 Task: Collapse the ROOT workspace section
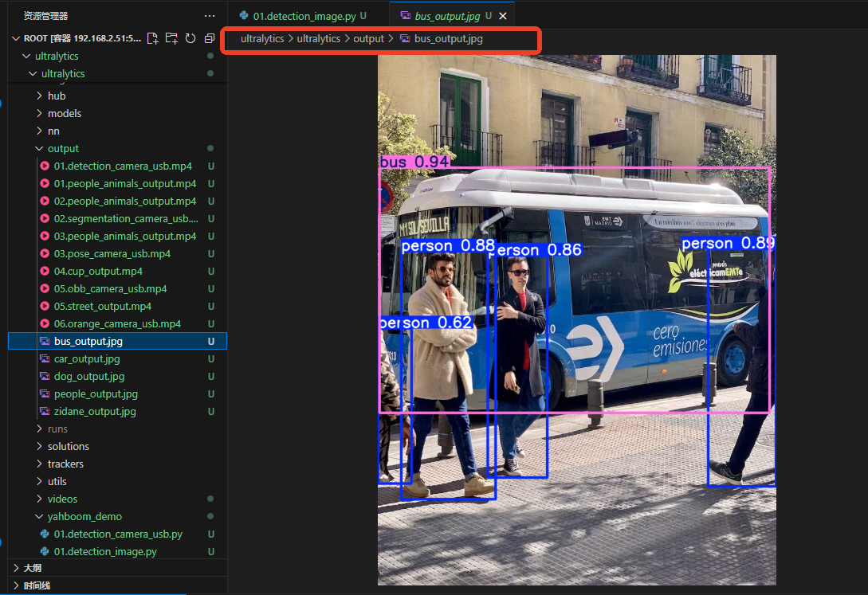[16, 38]
